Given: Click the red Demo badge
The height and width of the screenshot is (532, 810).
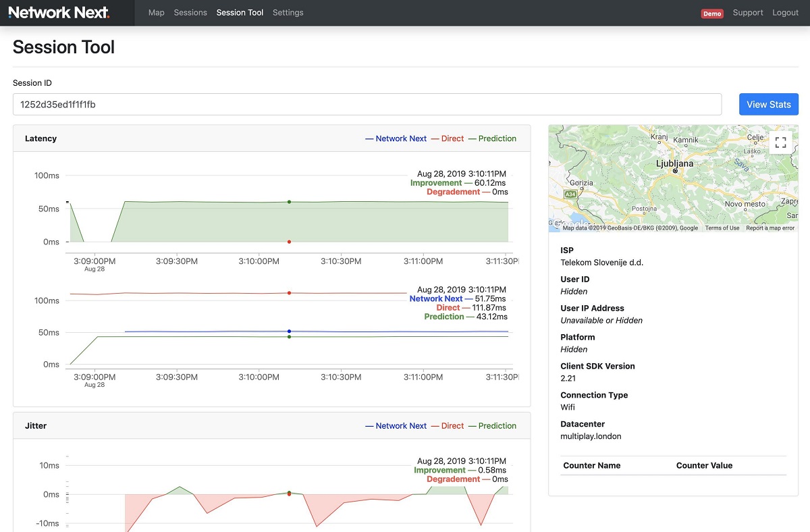Looking at the screenshot, I should coord(712,14).
